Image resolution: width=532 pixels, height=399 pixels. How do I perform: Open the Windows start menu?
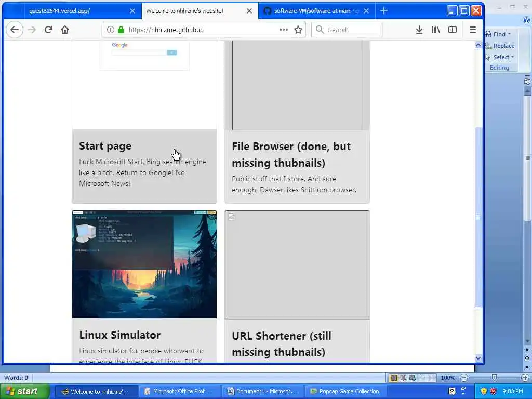24,391
